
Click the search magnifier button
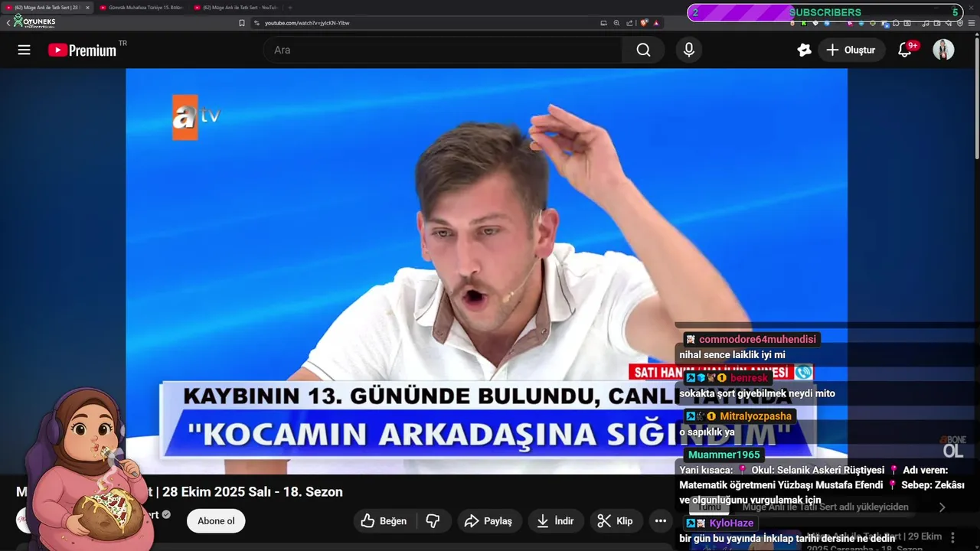(x=643, y=50)
